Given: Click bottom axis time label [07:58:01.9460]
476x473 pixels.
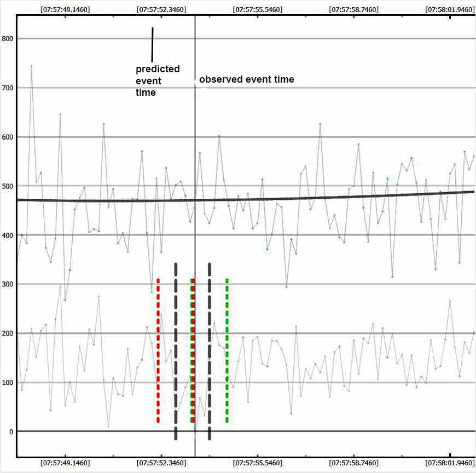Looking at the screenshot, I should click(x=450, y=463).
